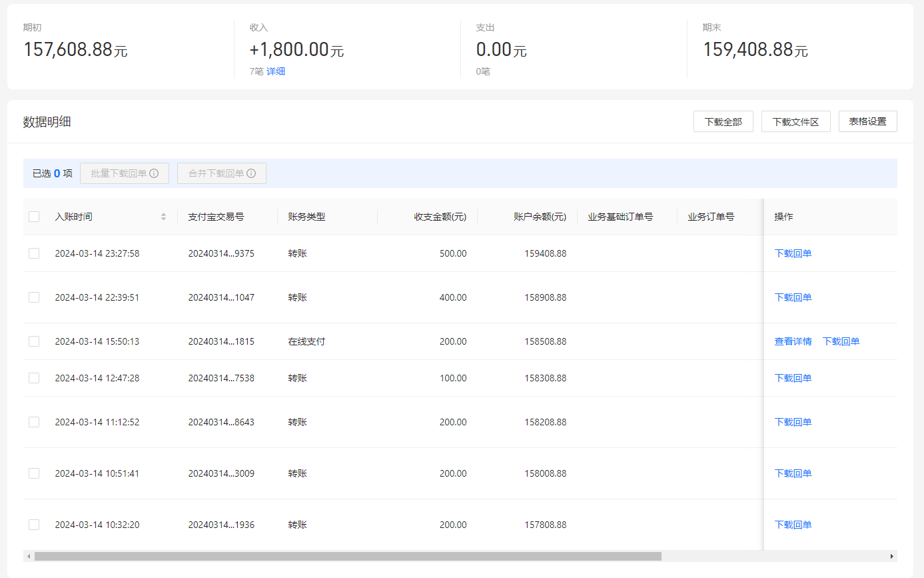Open the 详细 link under 收入
924x578 pixels.
276,71
